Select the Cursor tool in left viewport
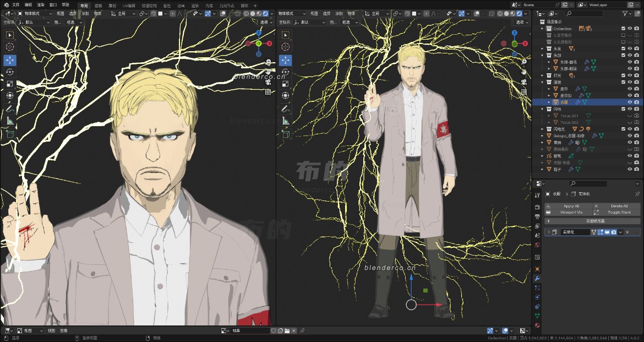The height and width of the screenshot is (342, 644). pos(10,47)
